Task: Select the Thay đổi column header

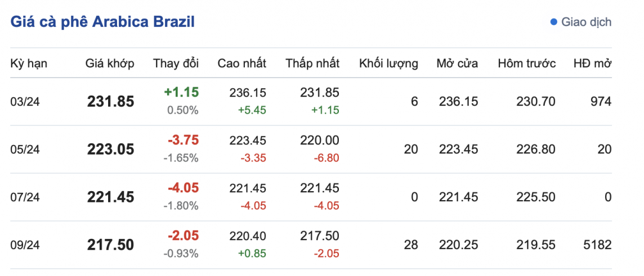Action: tap(176, 64)
